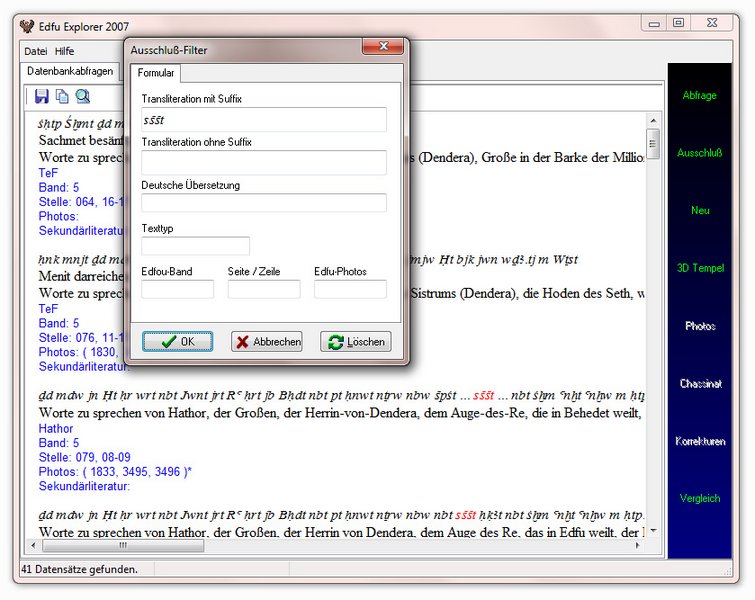The image size is (755, 600).
Task: Click the horizontal scrollbar right arrow
Action: (x=637, y=546)
